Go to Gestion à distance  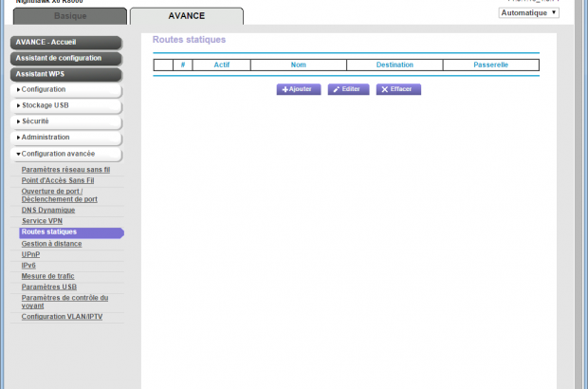click(x=51, y=244)
